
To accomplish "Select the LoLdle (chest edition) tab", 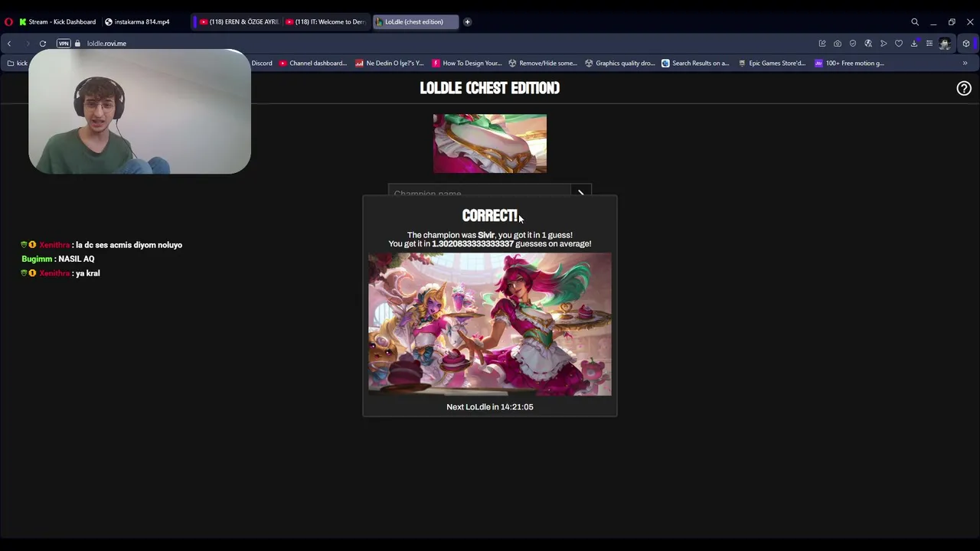I will [x=415, y=22].
